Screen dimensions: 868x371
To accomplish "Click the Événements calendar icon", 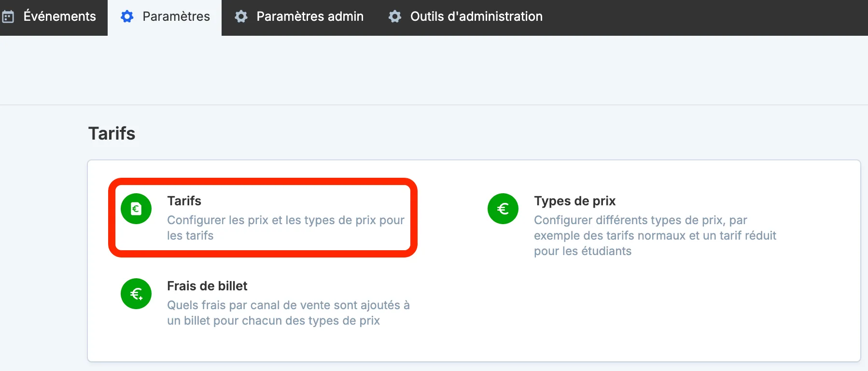I will coord(8,17).
